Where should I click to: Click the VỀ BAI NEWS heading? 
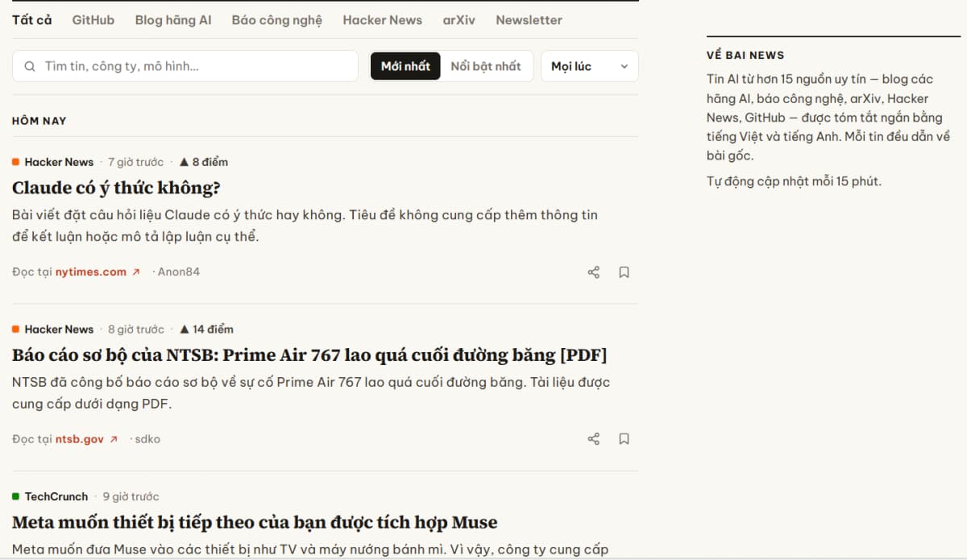(x=745, y=55)
